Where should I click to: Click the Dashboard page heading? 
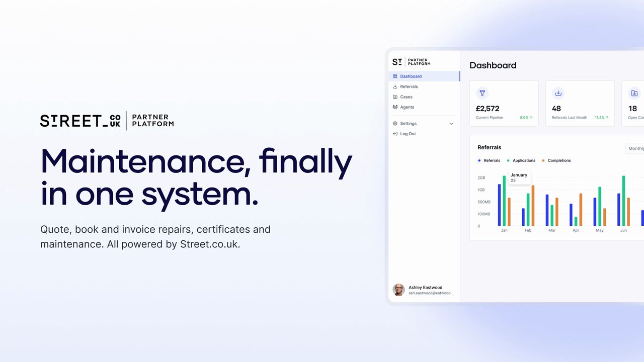click(x=493, y=65)
